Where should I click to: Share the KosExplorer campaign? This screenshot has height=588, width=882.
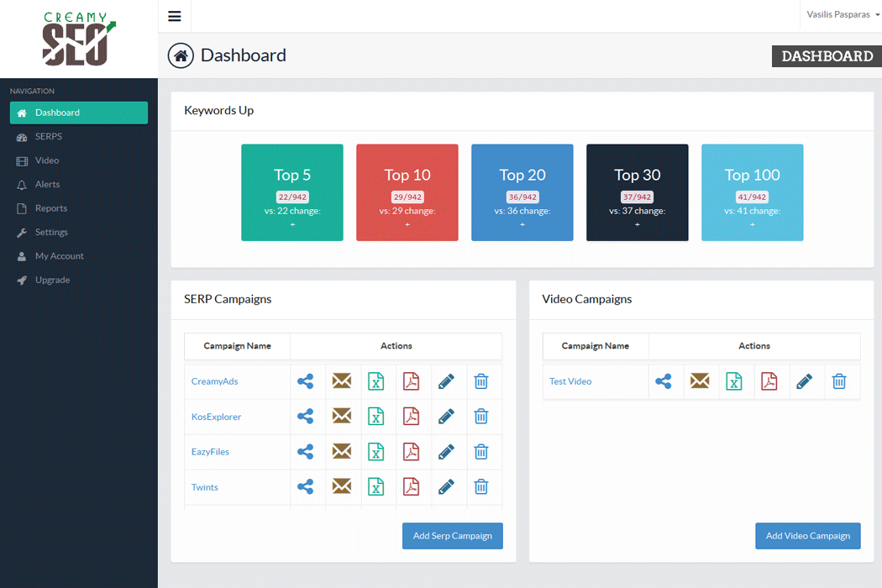pyautogui.click(x=306, y=417)
